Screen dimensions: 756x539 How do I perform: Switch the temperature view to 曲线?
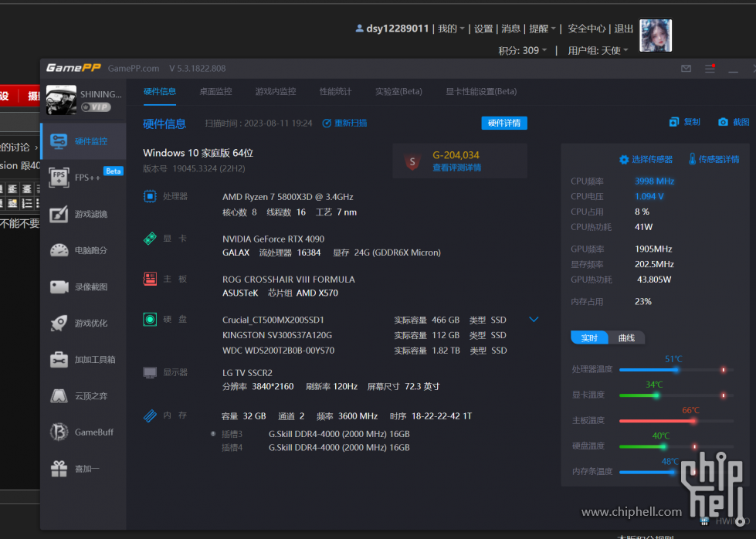626,338
